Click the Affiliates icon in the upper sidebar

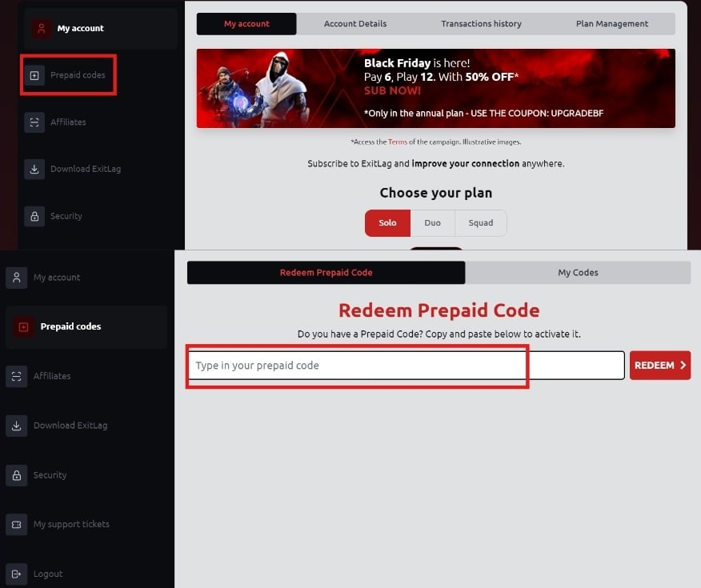click(34, 122)
